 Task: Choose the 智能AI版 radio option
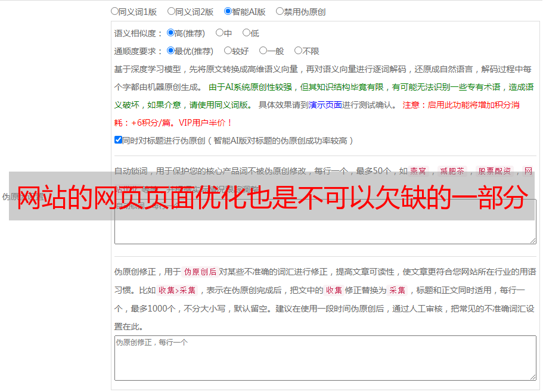coord(228,11)
